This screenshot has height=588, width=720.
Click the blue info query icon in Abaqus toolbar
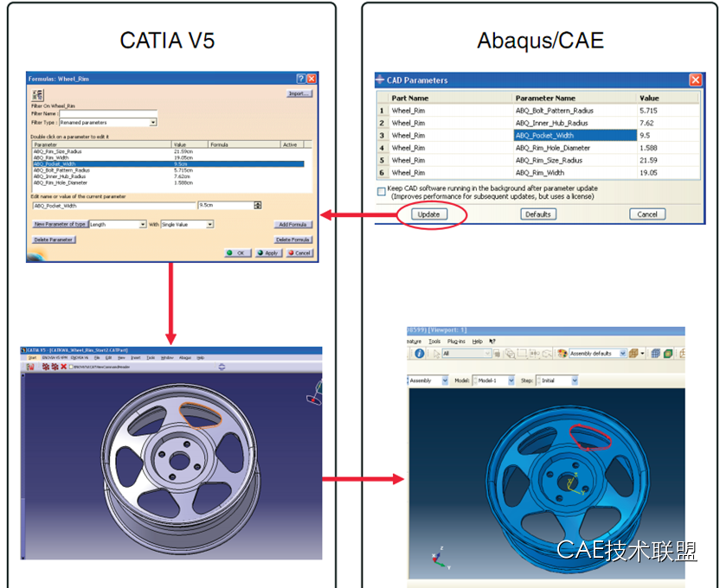tap(419, 353)
